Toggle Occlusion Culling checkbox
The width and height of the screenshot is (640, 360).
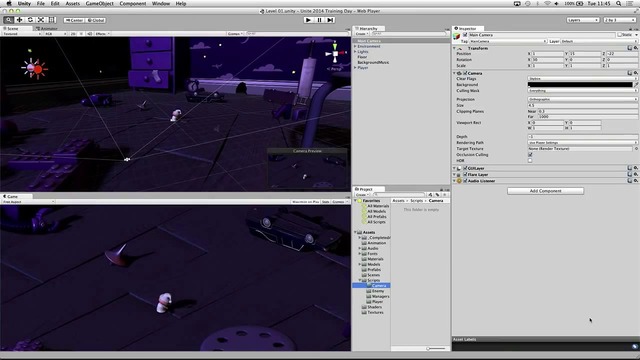tap(530, 155)
